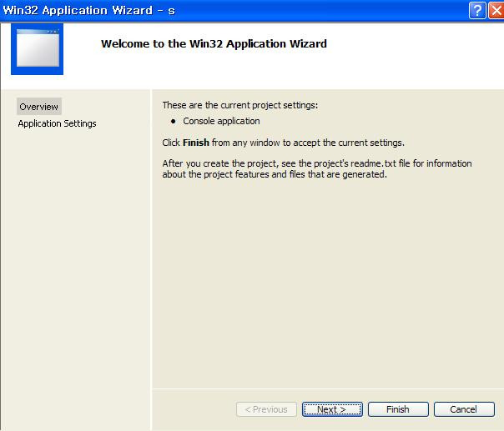
Task: Close the wizard with the red X
Action: 496,11
